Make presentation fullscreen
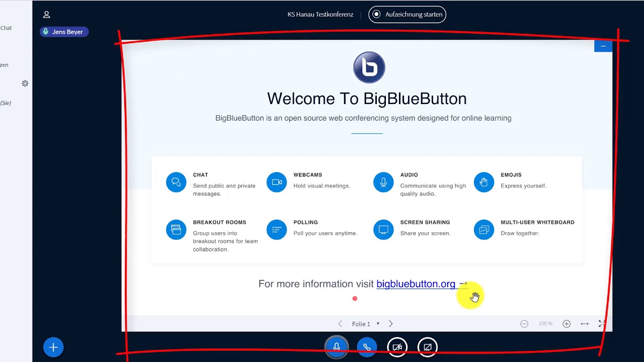Screen dimensions: 644x362 coord(602,324)
